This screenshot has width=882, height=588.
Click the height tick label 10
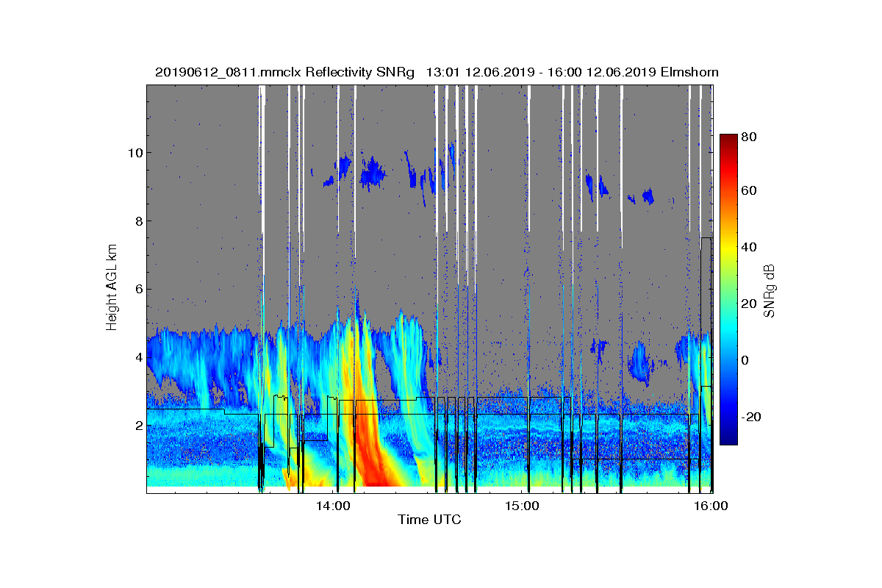134,153
